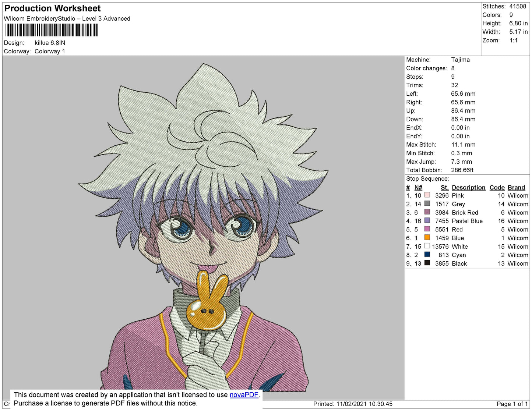This screenshot has height=411, width=532.
Task: Click the 'Page 1 of 1' footer text
Action: [x=512, y=404]
